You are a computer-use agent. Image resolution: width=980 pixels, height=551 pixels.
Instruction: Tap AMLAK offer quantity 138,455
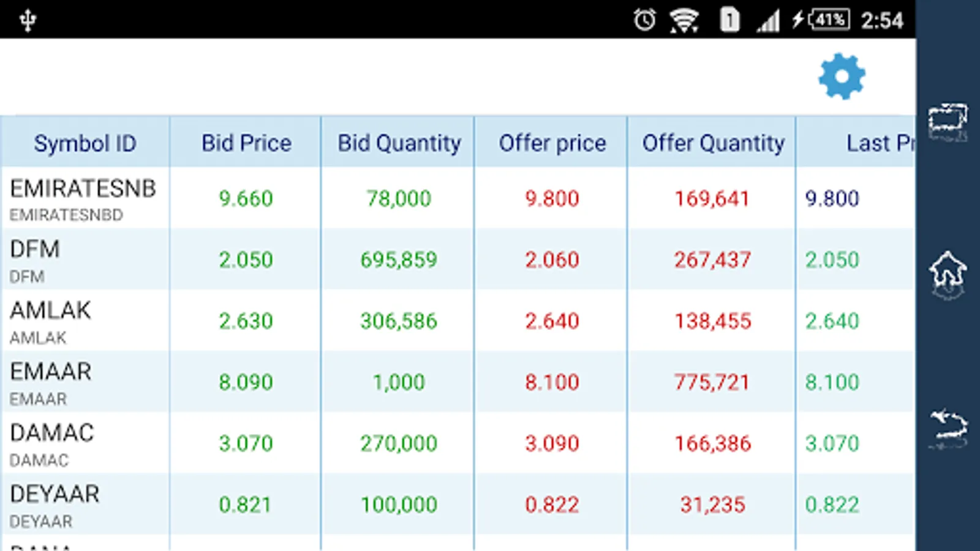[712, 321]
